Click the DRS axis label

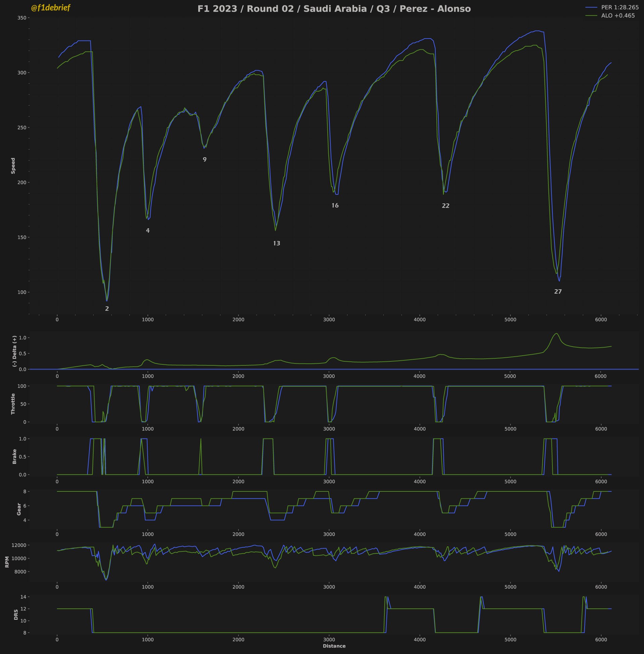tap(16, 614)
